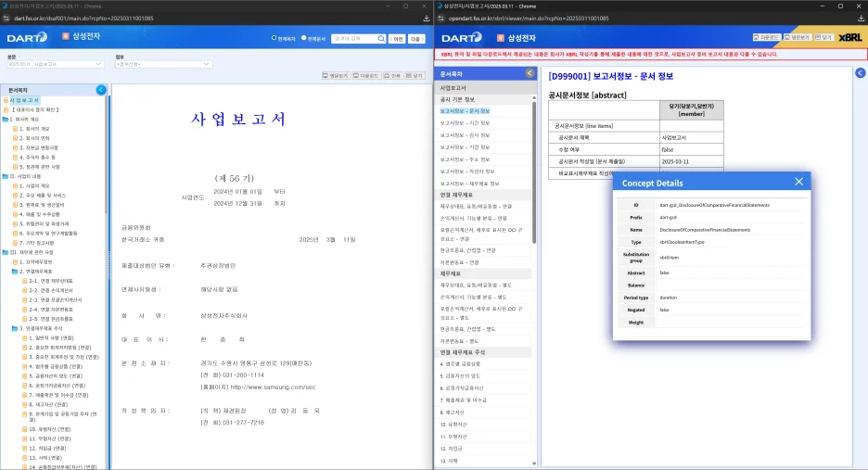
Task: Click the 다음 search-next button
Action: 415,39
